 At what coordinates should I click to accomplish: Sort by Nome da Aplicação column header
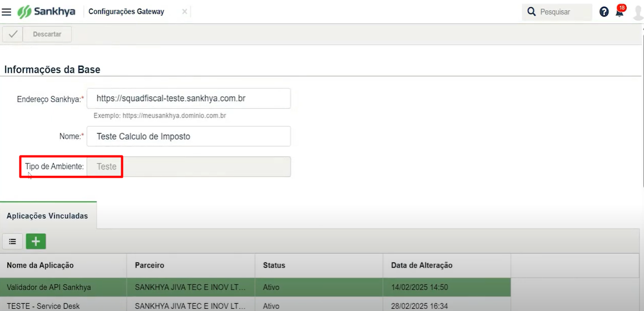tap(40, 265)
